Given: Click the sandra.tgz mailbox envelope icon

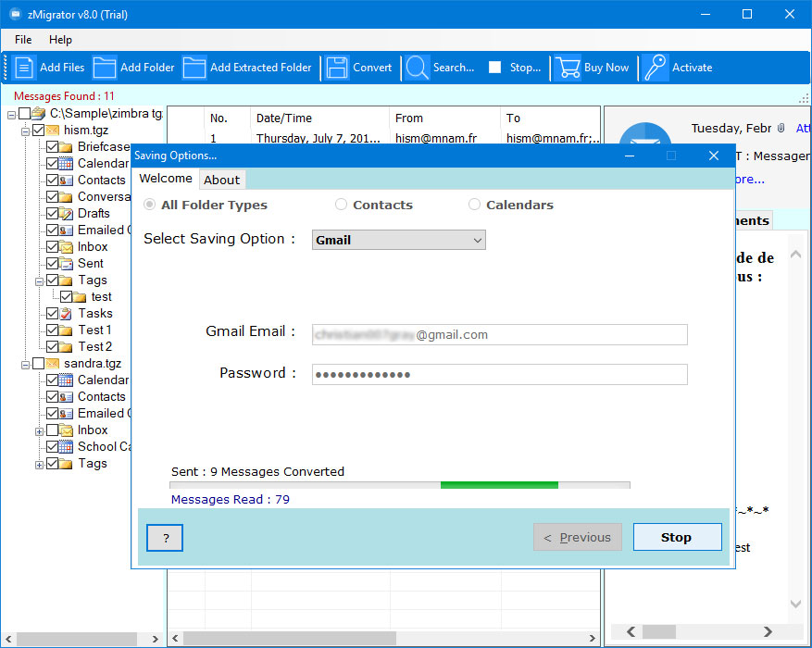Looking at the screenshot, I should [52, 363].
